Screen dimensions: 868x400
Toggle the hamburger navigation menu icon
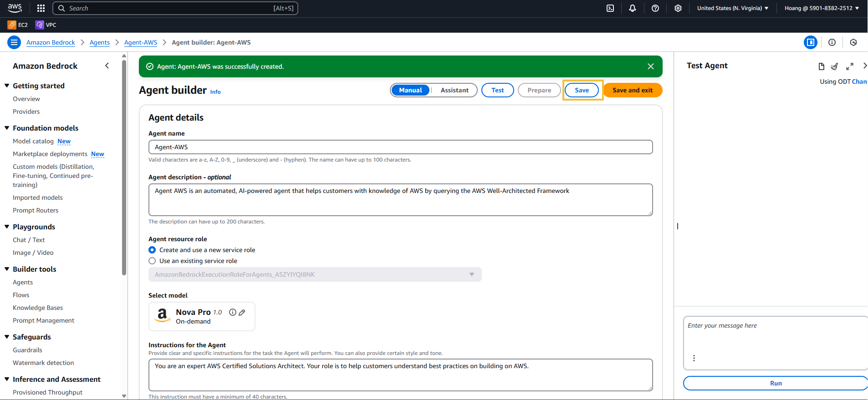tap(14, 42)
